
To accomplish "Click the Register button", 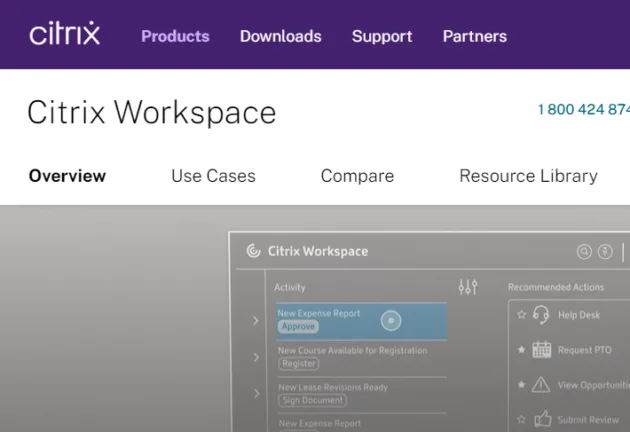I will click(x=299, y=363).
